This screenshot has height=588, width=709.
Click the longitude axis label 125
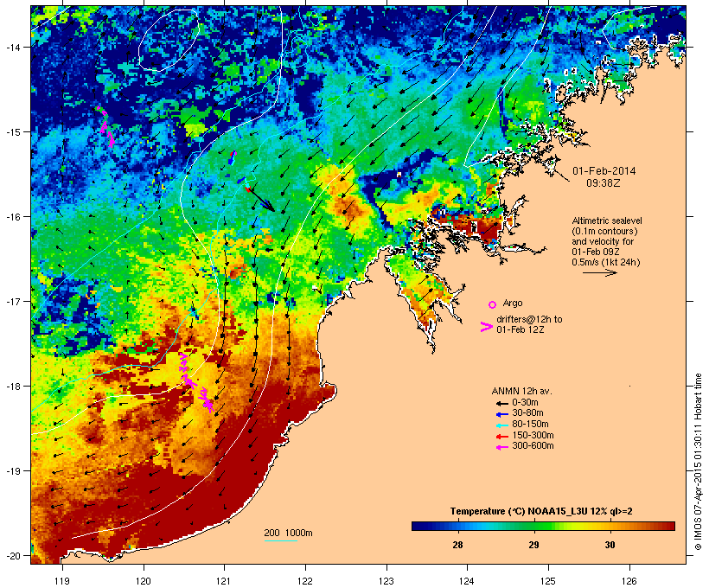pyautogui.click(x=548, y=581)
